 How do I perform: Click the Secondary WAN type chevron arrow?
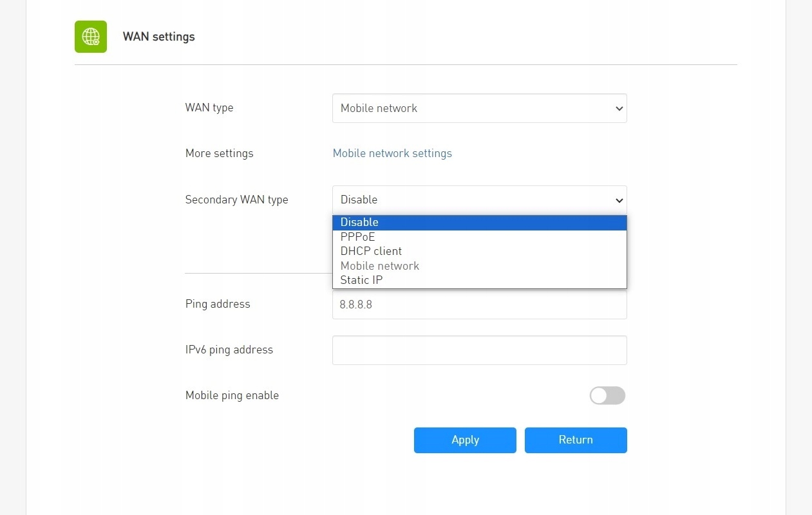pyautogui.click(x=619, y=200)
